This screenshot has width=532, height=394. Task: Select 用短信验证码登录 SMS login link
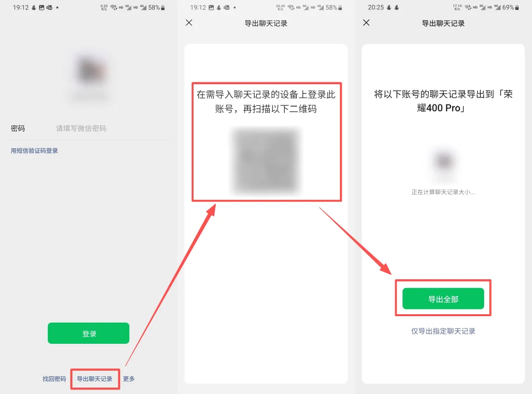pyautogui.click(x=34, y=151)
